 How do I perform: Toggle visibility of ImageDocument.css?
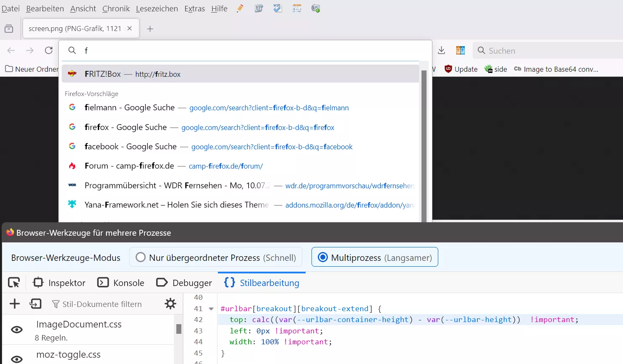(17, 330)
